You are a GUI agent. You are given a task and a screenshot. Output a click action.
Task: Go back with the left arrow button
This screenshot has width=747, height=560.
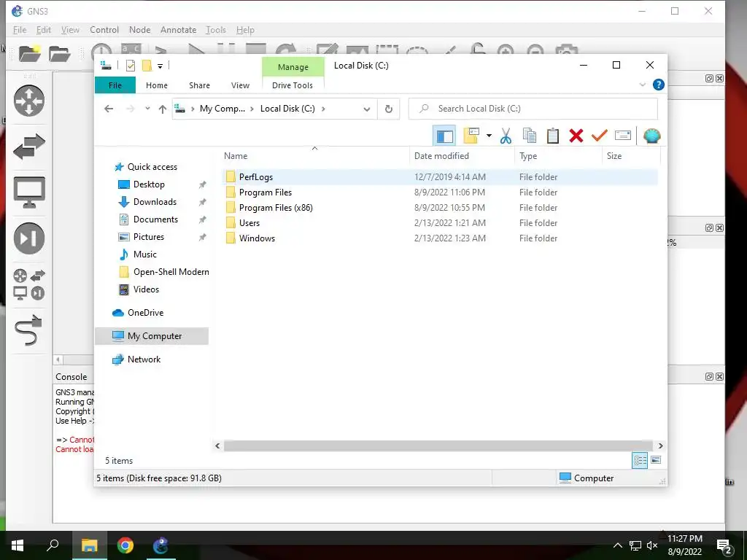(x=109, y=109)
